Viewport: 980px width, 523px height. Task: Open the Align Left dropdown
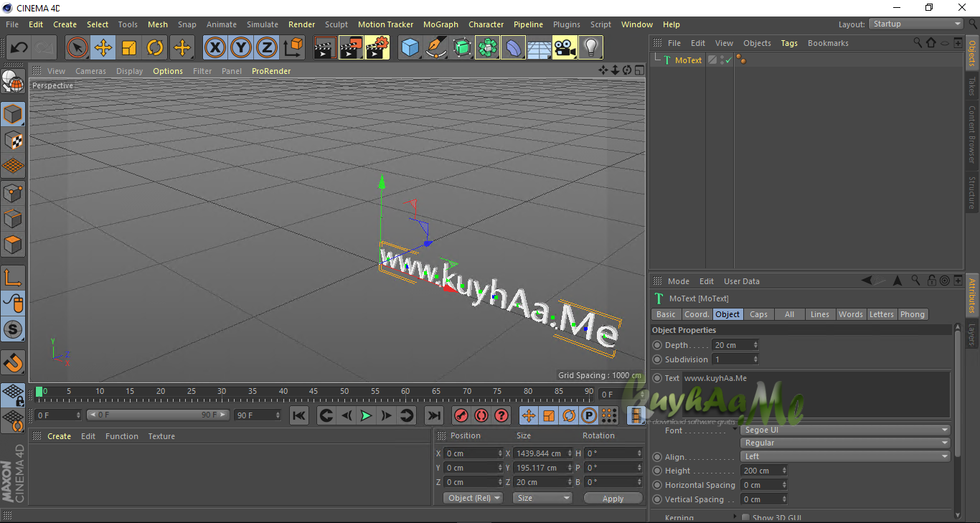[846, 456]
